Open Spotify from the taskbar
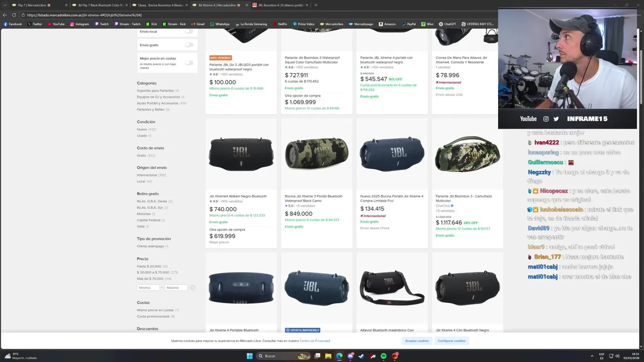This screenshot has height=362, width=644. [x=383, y=356]
